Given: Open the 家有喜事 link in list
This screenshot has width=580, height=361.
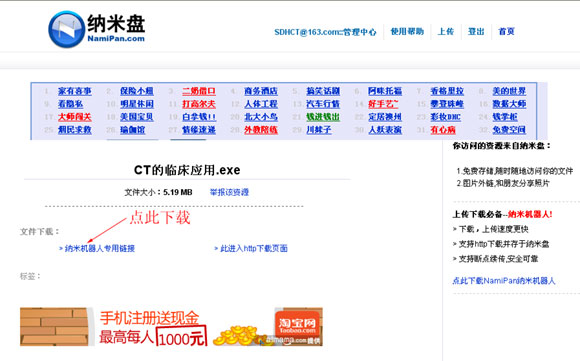Looking at the screenshot, I should 75,91.
